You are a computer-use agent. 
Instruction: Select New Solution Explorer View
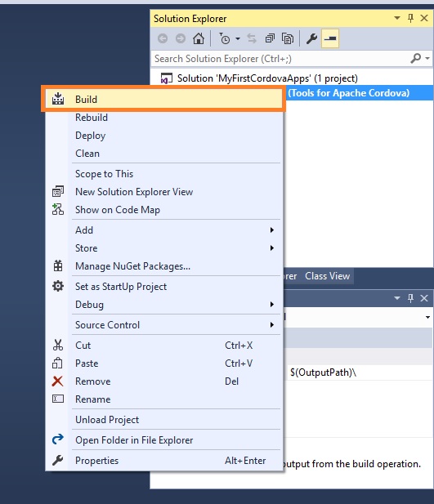[x=163, y=192]
